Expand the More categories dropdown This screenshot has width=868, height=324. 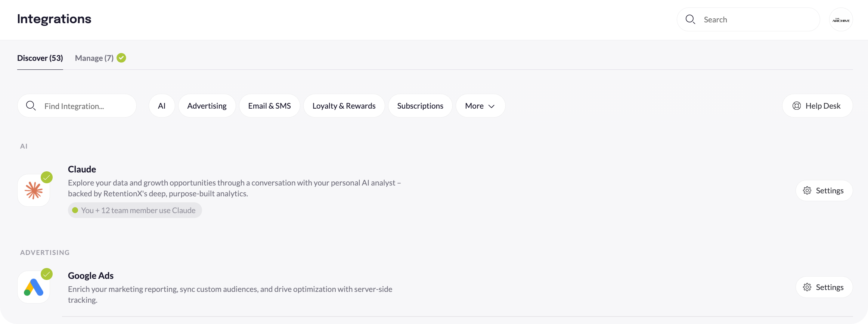pyautogui.click(x=480, y=106)
